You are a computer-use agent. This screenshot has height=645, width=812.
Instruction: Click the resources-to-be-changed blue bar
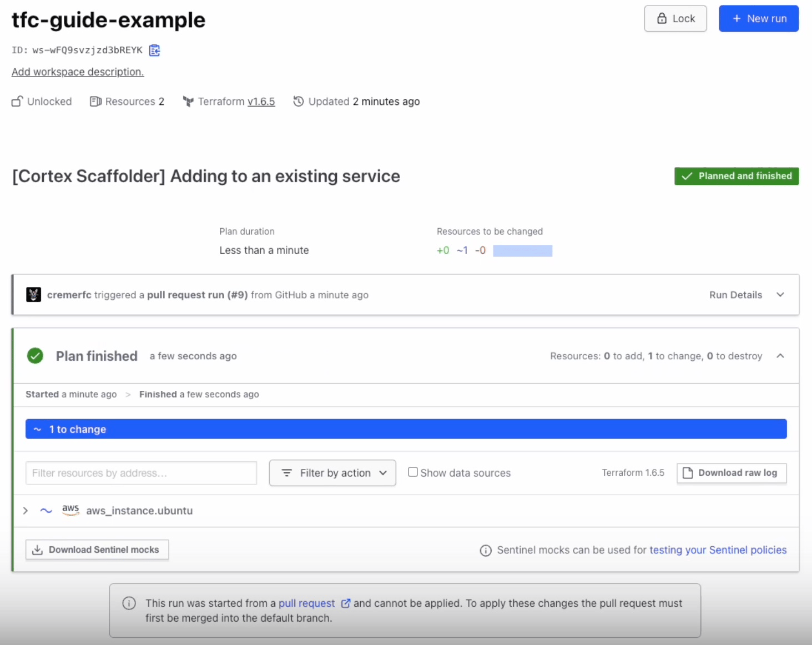[x=523, y=251]
